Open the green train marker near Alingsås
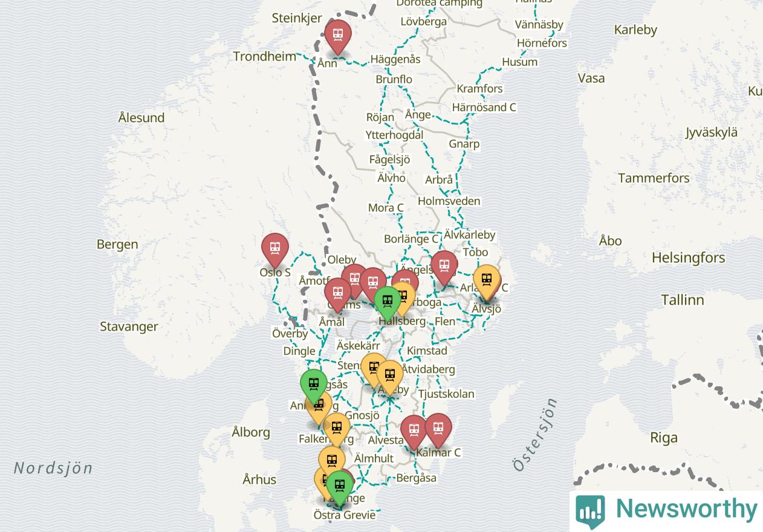The width and height of the screenshot is (763, 532). (314, 386)
